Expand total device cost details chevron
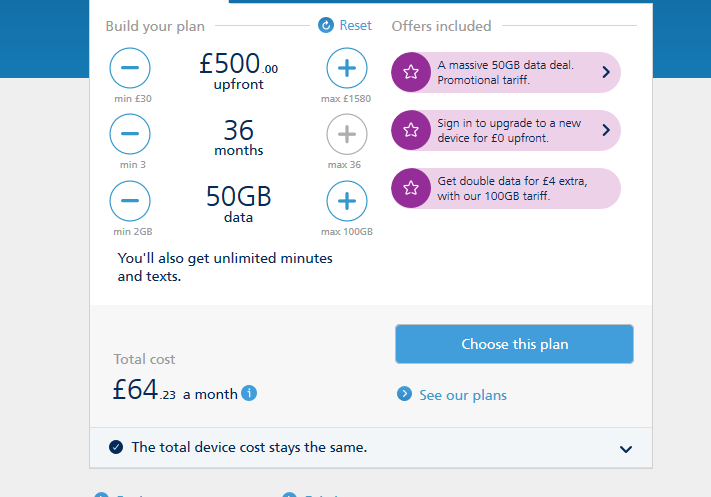Image resolution: width=711 pixels, height=497 pixels. coord(626,449)
